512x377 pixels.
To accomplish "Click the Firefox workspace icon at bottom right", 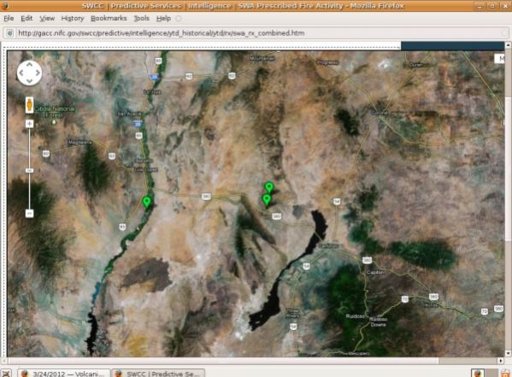I will point(477,373).
